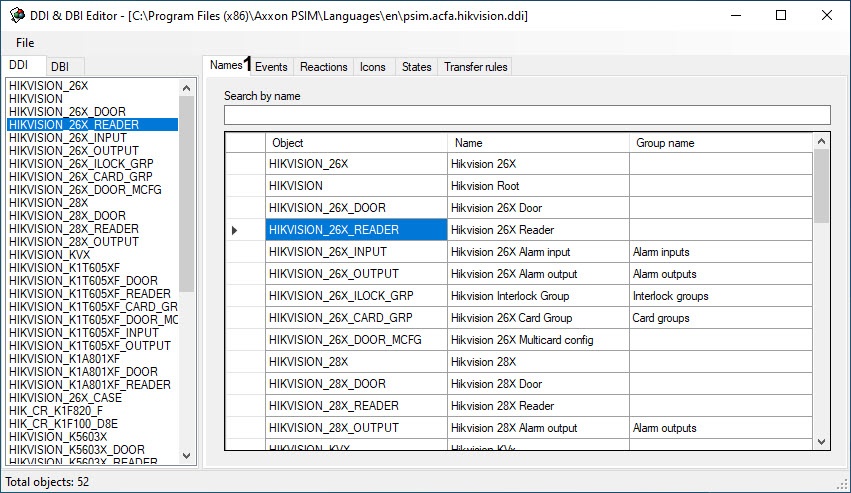This screenshot has height=493, width=851.
Task: Open the Events tab
Action: [271, 67]
